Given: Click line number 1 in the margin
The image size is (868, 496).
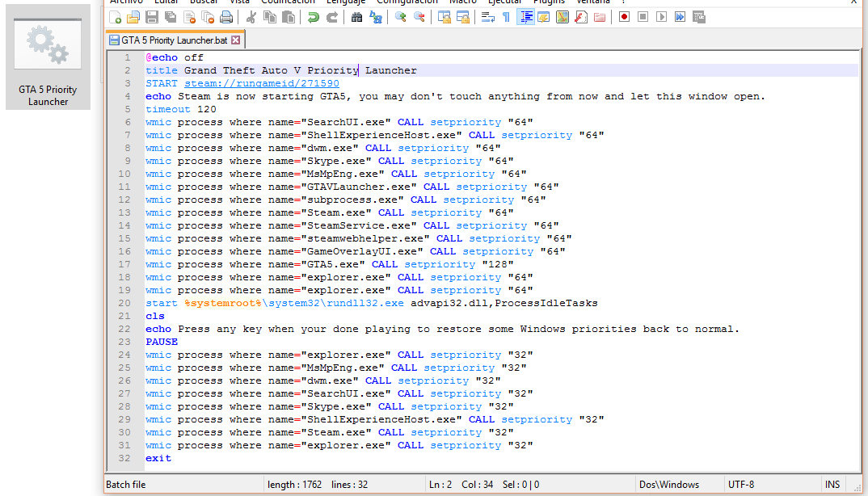Looking at the screenshot, I should (128, 57).
